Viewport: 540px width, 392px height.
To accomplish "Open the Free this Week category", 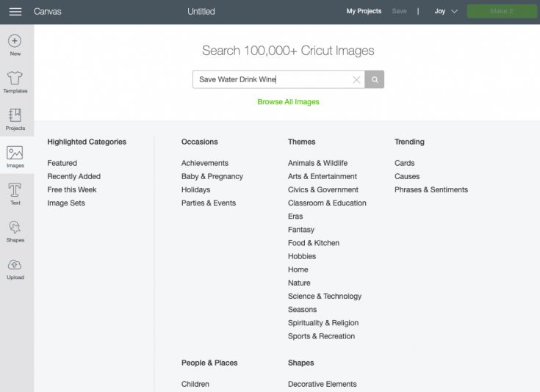I will (72, 189).
